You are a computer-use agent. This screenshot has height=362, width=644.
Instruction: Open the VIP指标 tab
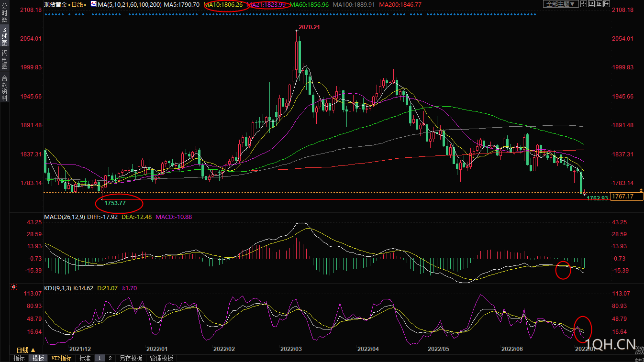point(62,358)
